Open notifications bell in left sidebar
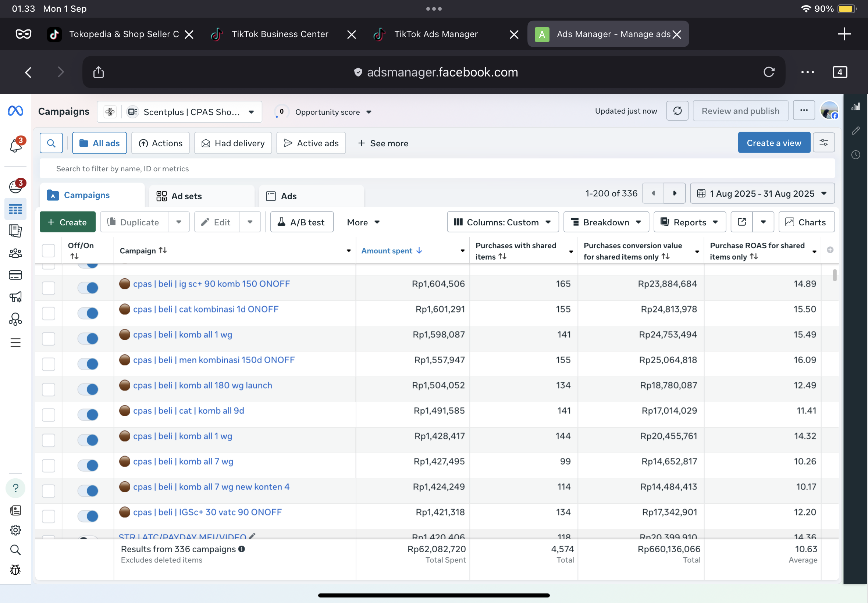Screen dimensions: 868x603 click(15, 146)
